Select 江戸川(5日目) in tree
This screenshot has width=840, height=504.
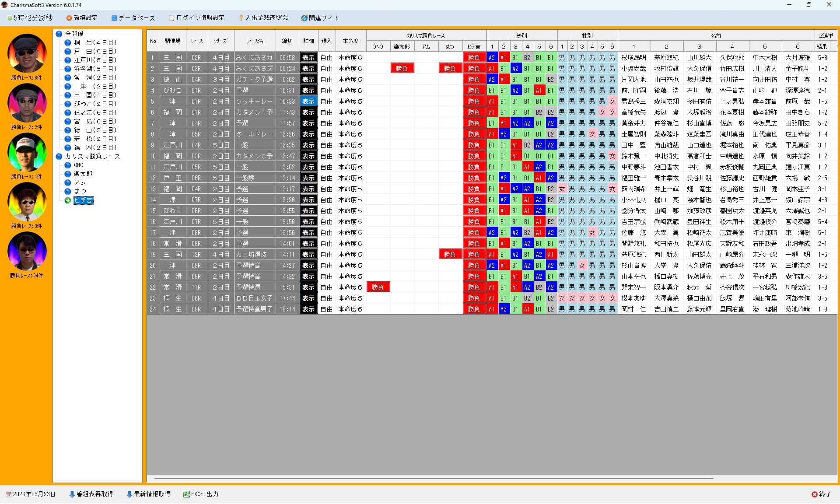click(95, 60)
